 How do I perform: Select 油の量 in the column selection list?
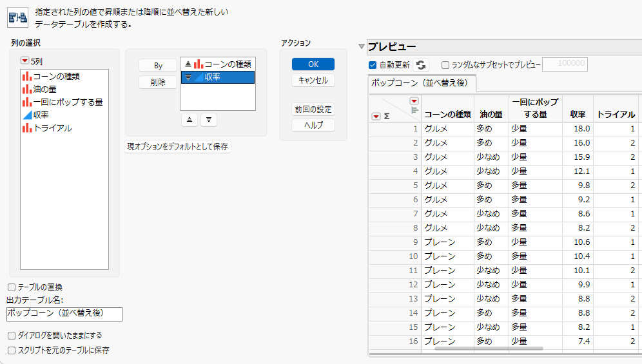point(39,90)
